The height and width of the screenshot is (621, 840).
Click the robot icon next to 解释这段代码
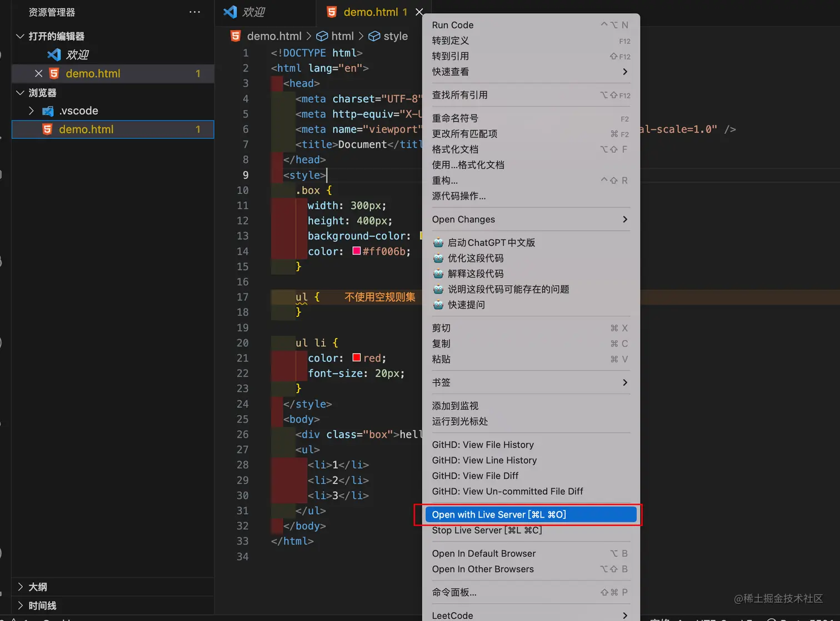[x=438, y=274]
